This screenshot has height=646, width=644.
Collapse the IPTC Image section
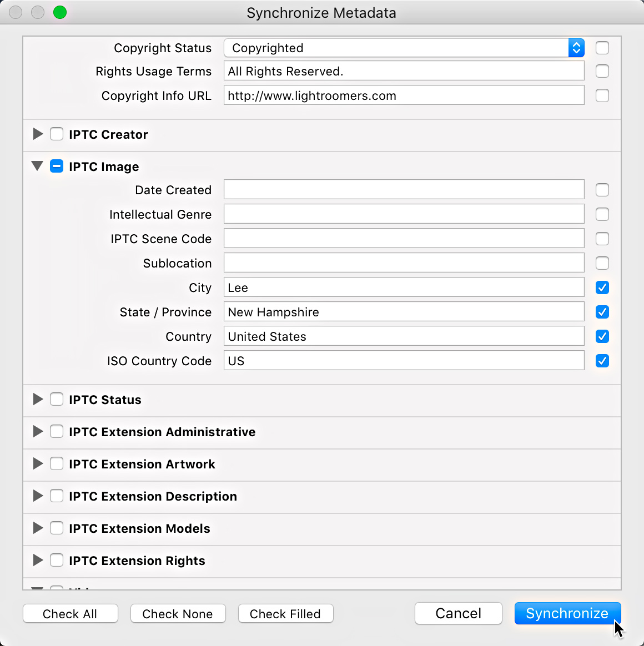click(x=38, y=166)
